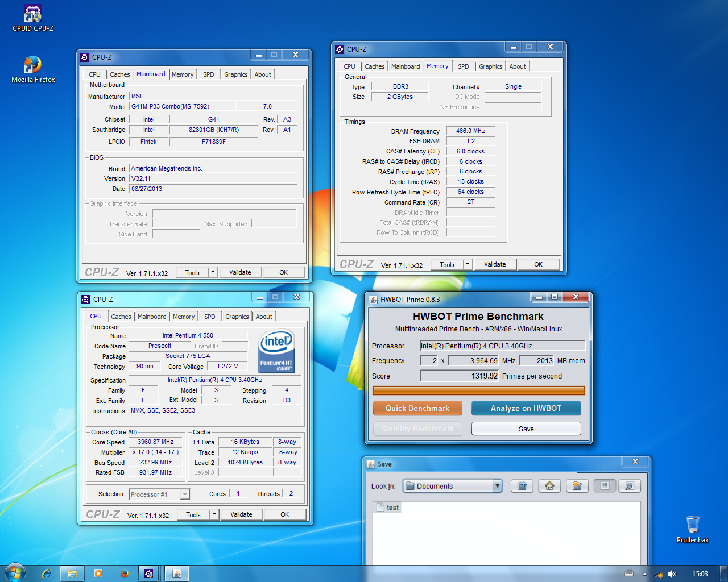This screenshot has width=728, height=582.
Task: Click the Create New Folder icon in Save dialog
Action: point(577,486)
